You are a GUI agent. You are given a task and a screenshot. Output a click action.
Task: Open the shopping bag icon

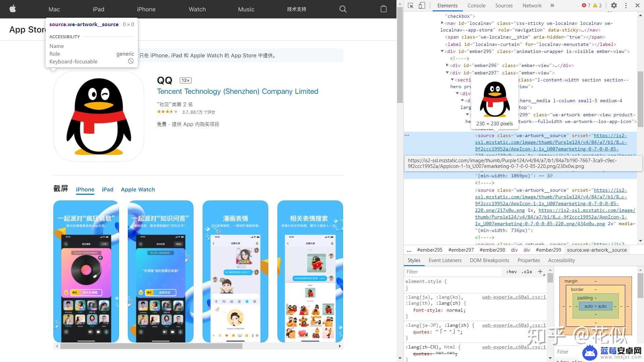383,9
